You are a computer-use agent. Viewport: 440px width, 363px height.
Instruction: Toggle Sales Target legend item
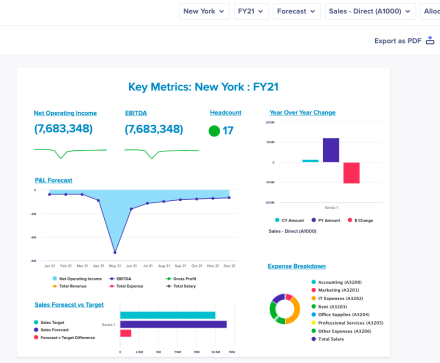tap(49, 322)
